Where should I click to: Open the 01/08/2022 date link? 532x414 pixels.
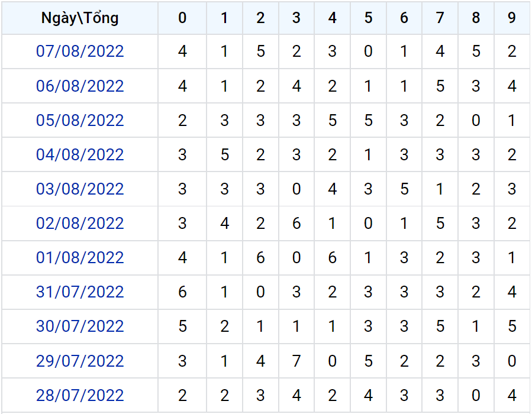click(x=80, y=258)
